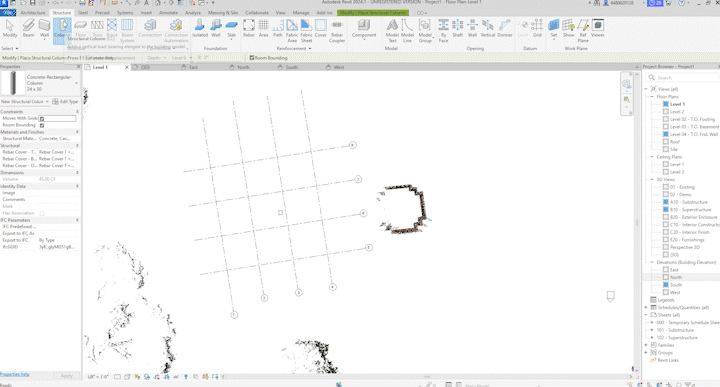The image size is (720, 387).
Task: Select the Grid datum tool
Action: (537, 28)
